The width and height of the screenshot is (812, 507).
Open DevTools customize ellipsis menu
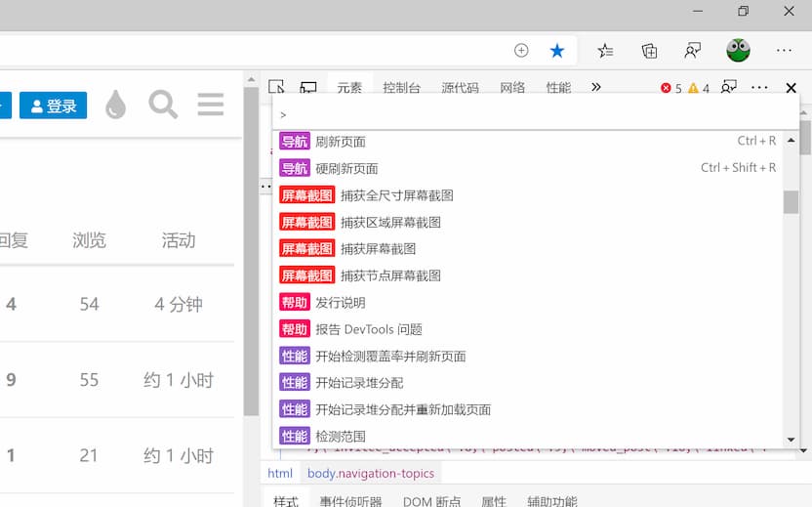click(759, 88)
